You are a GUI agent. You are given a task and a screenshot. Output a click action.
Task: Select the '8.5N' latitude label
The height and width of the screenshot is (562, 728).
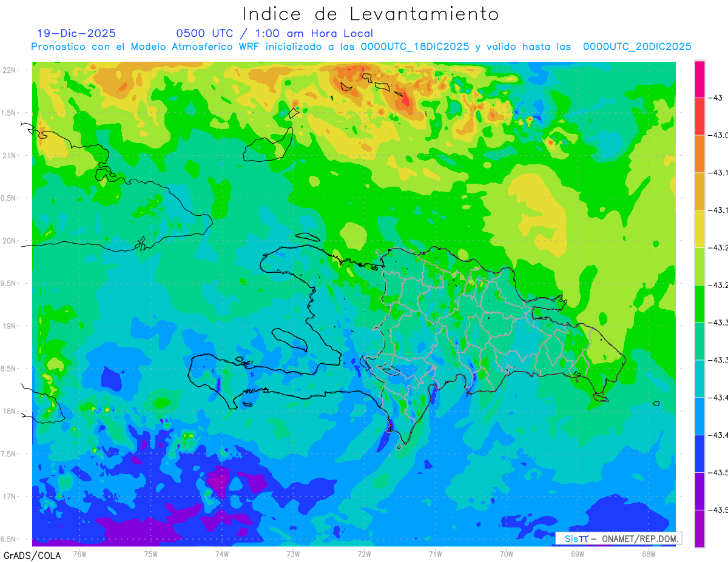(9, 369)
